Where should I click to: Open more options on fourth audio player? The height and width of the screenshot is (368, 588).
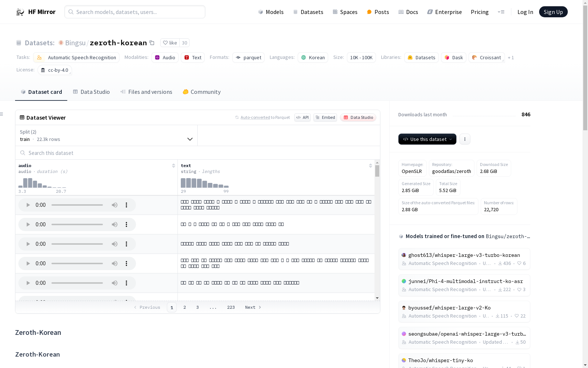[x=126, y=263]
